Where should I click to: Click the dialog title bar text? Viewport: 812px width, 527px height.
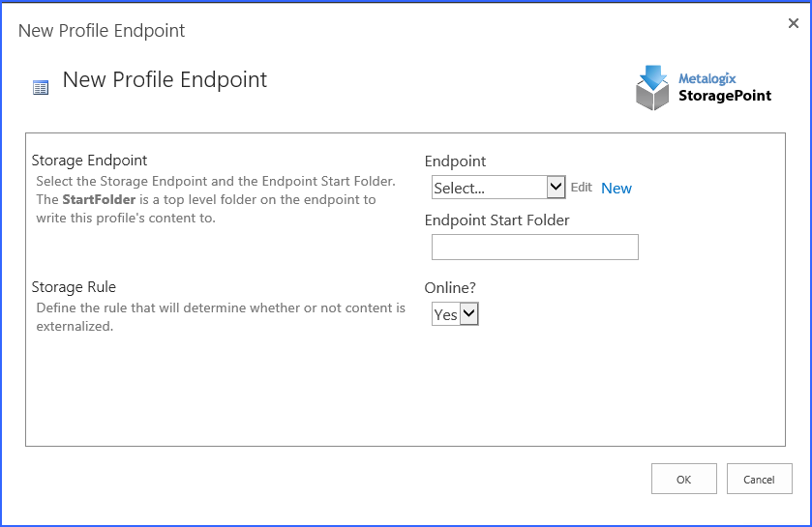coord(102,30)
